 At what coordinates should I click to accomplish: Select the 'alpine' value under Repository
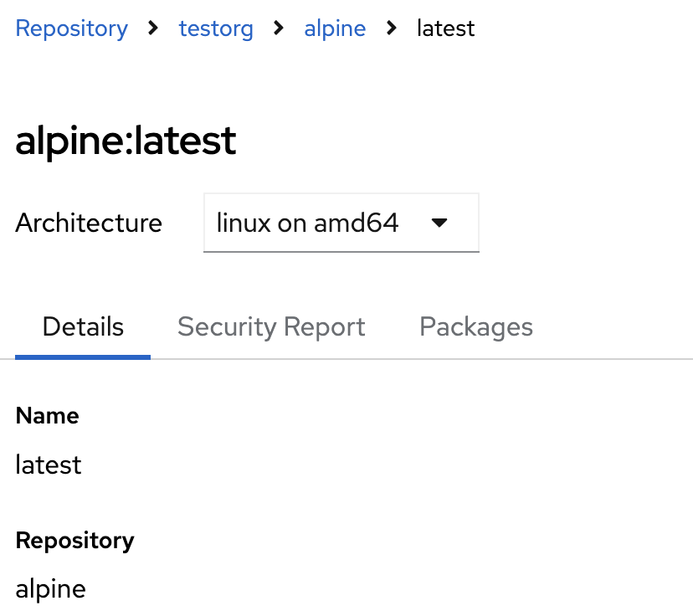click(x=50, y=588)
